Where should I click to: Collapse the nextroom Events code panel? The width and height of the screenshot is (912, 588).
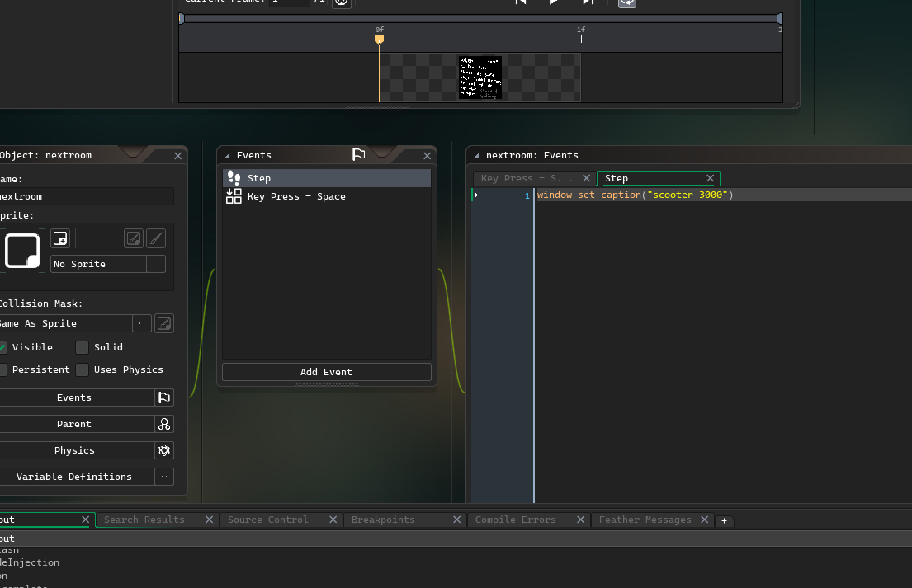[x=476, y=156]
